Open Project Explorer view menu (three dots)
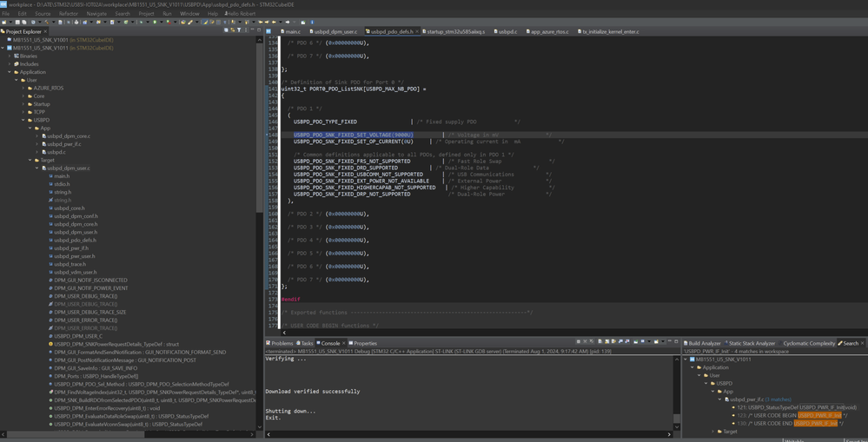868x442 pixels. [x=247, y=31]
